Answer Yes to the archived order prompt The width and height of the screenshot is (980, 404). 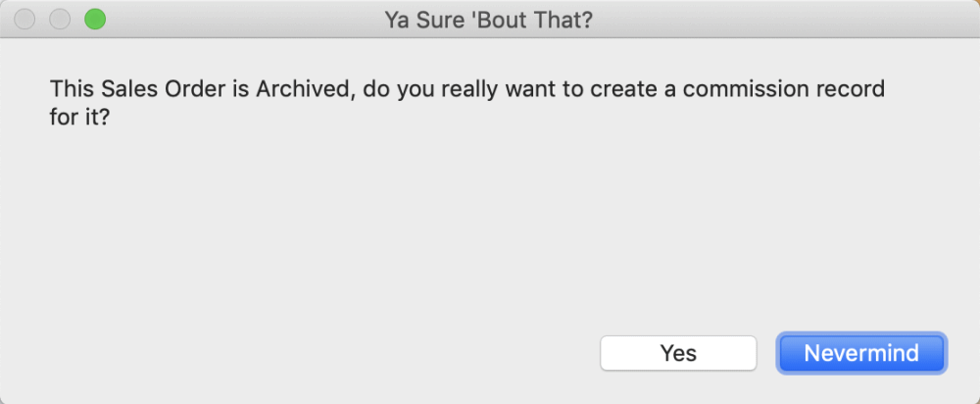[678, 353]
